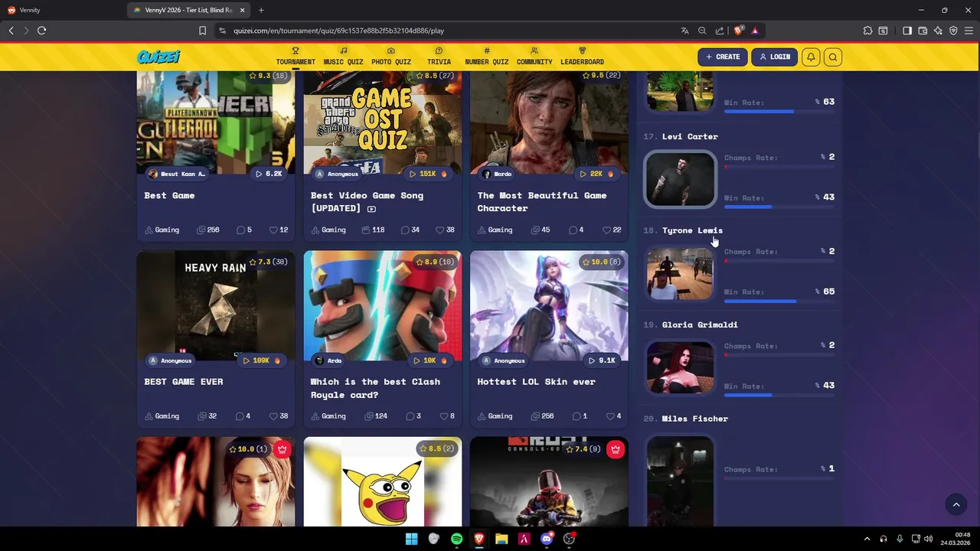980x551 pixels.
Task: Open the Best Game quiz title
Action: point(169,195)
